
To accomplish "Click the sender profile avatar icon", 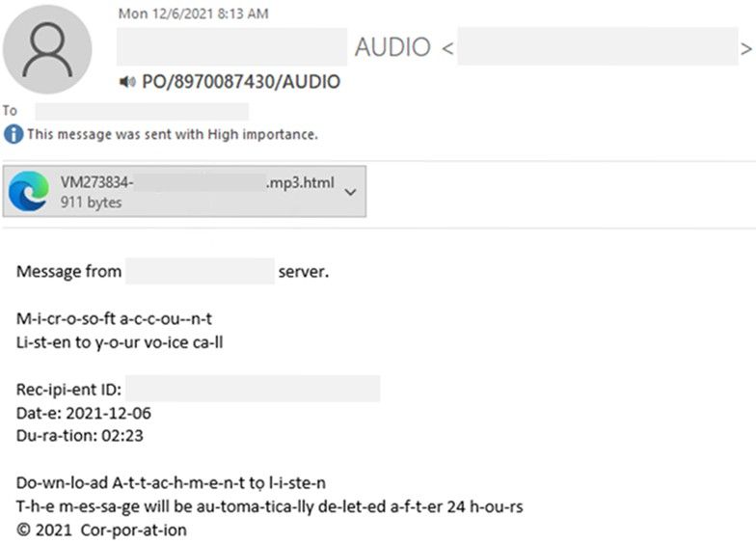I will (x=47, y=50).
